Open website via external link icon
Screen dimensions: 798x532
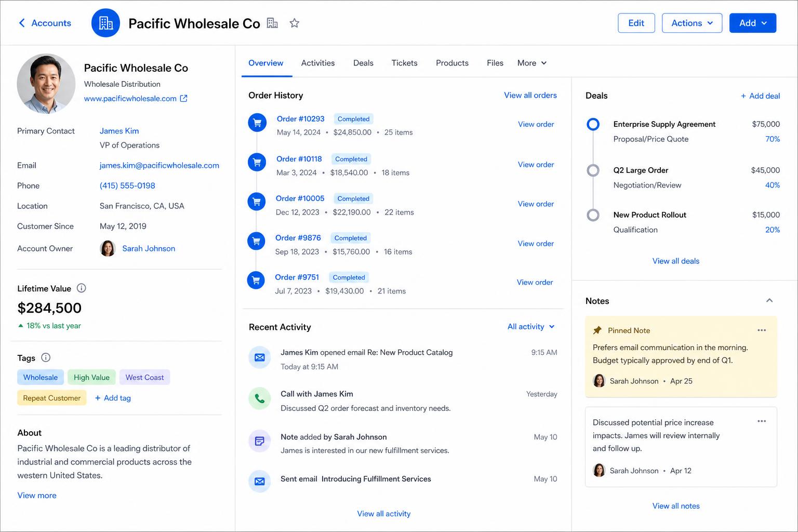(x=183, y=98)
